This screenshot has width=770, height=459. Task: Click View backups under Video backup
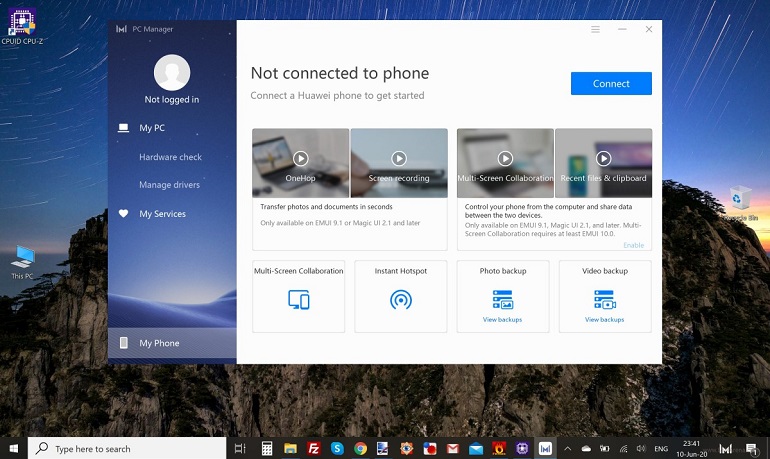[x=604, y=320]
